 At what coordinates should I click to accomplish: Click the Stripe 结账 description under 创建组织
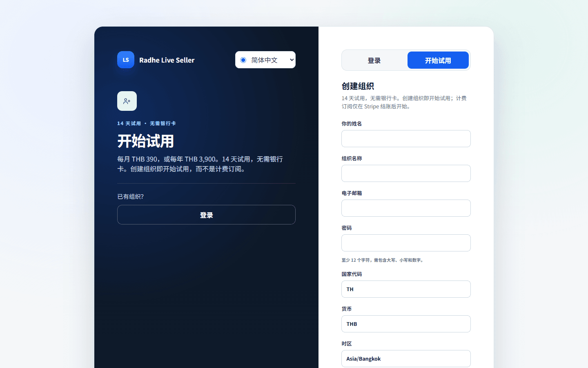point(404,102)
